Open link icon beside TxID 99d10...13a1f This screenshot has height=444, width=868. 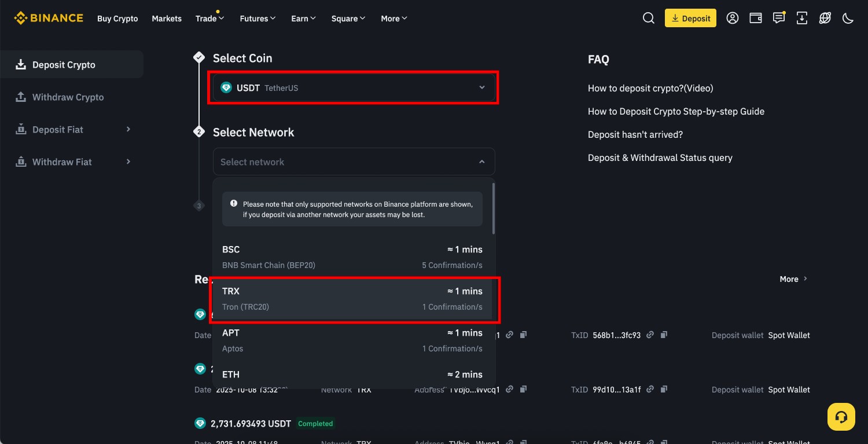pyautogui.click(x=650, y=389)
